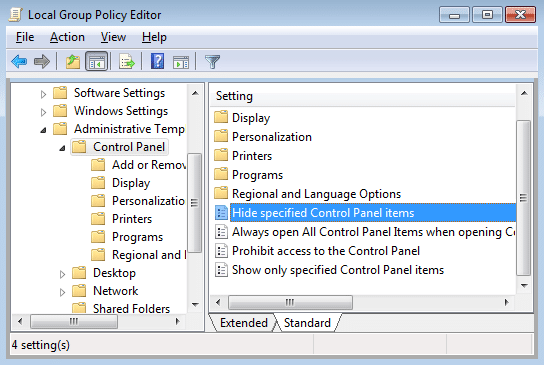Select Printers in the left tree
Image resolution: width=544 pixels, height=365 pixels.
[132, 219]
